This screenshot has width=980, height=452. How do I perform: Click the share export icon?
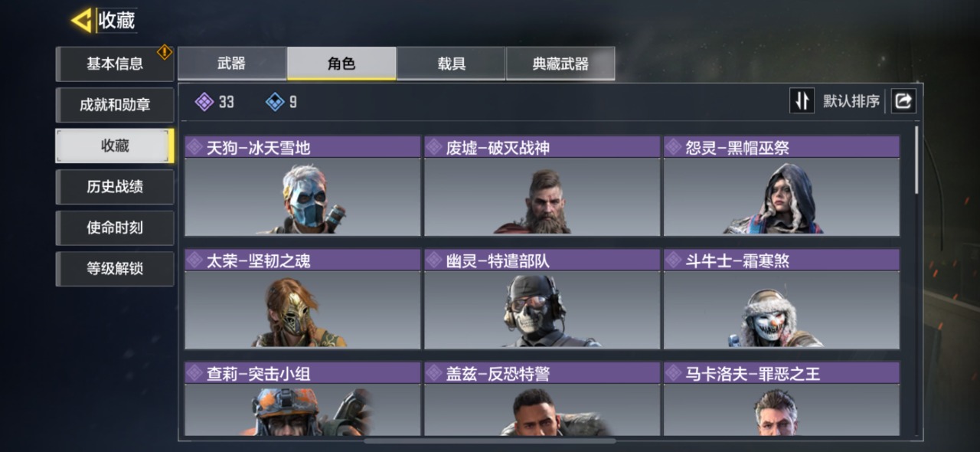(903, 101)
